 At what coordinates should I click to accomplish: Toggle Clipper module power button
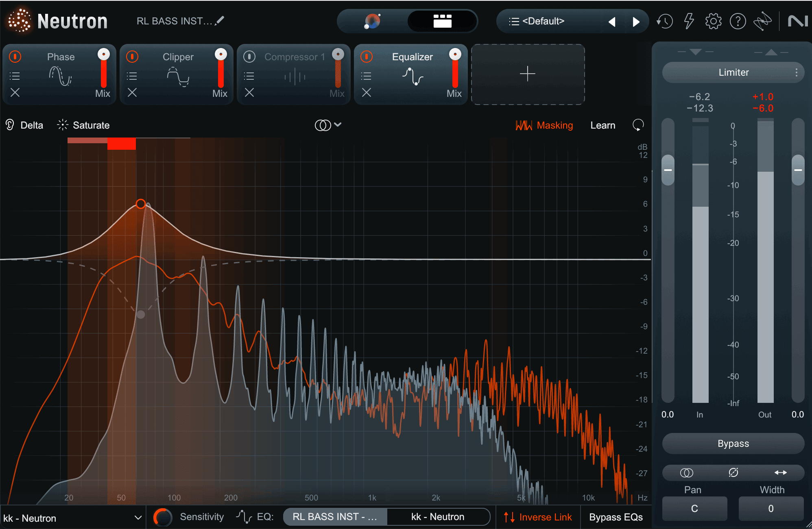pyautogui.click(x=132, y=57)
